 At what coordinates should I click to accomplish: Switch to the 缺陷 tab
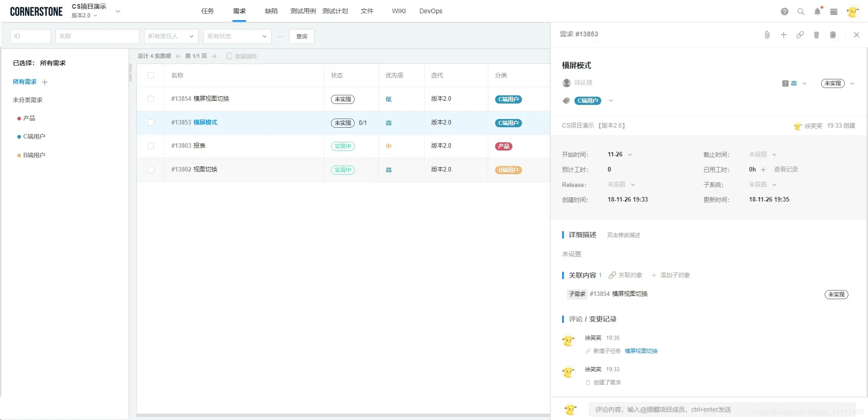tap(271, 11)
